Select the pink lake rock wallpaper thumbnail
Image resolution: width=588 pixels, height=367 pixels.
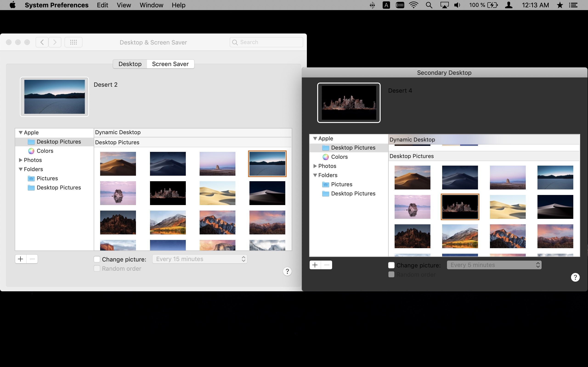click(x=118, y=193)
